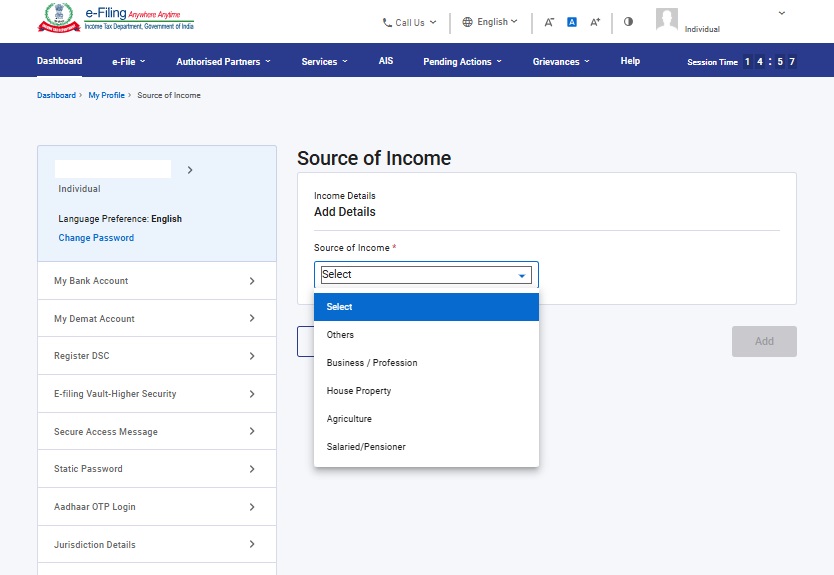Click the Source of Income page heading
The height and width of the screenshot is (575, 834).
(374, 158)
